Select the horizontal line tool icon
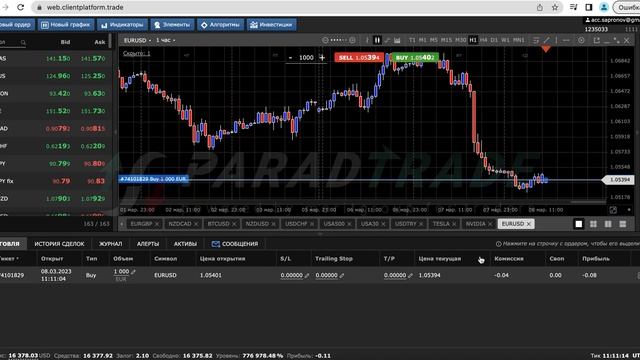The height and width of the screenshot is (360, 640). pos(566,40)
